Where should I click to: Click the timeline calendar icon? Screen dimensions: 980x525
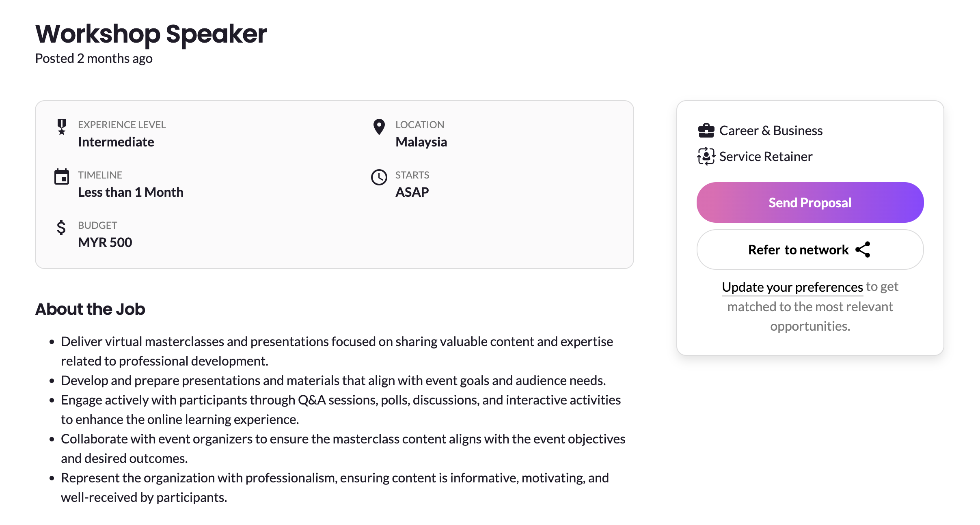click(62, 176)
